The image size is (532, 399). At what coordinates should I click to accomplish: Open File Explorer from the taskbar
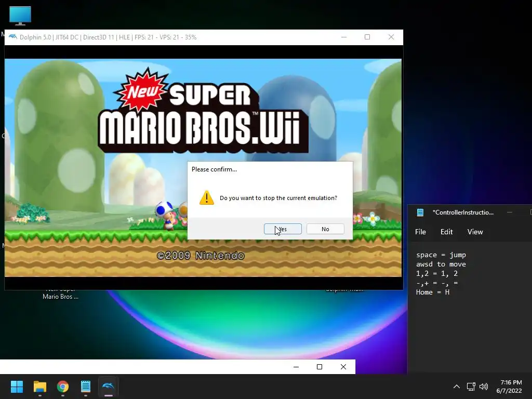click(x=39, y=387)
